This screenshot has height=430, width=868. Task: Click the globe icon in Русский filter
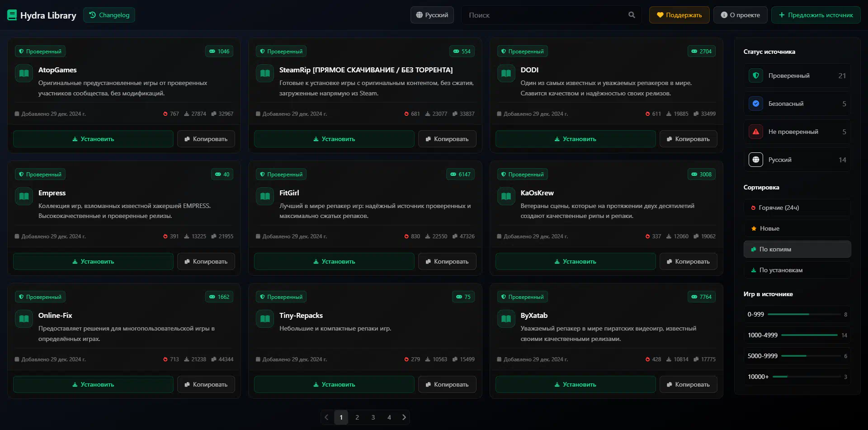coord(756,160)
